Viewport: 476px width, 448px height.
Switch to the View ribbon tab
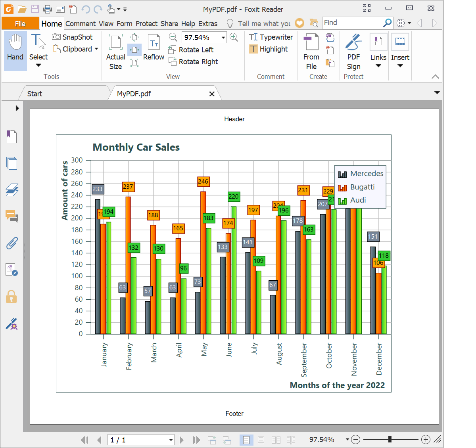click(106, 24)
